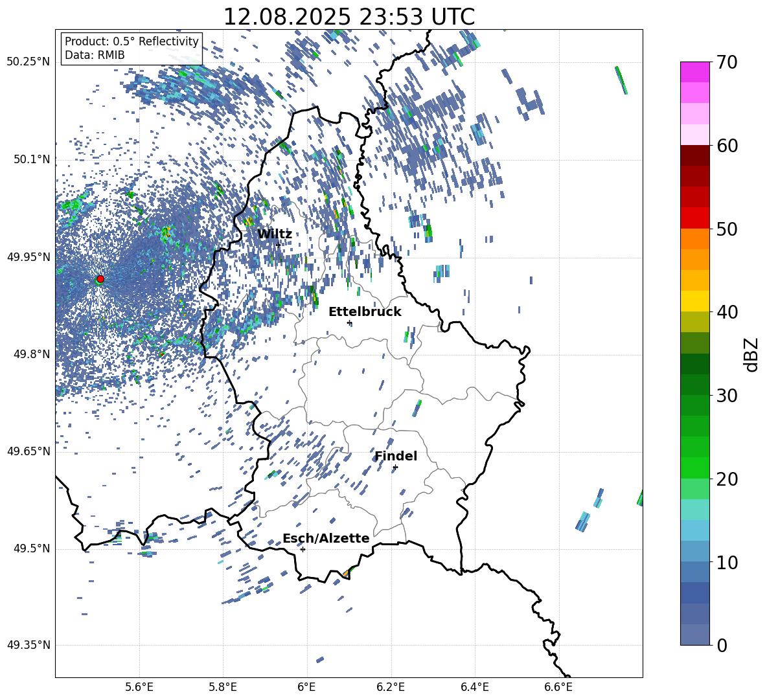Click the 50.1°N latitude label
Screen dimensions: 767x700
point(32,159)
